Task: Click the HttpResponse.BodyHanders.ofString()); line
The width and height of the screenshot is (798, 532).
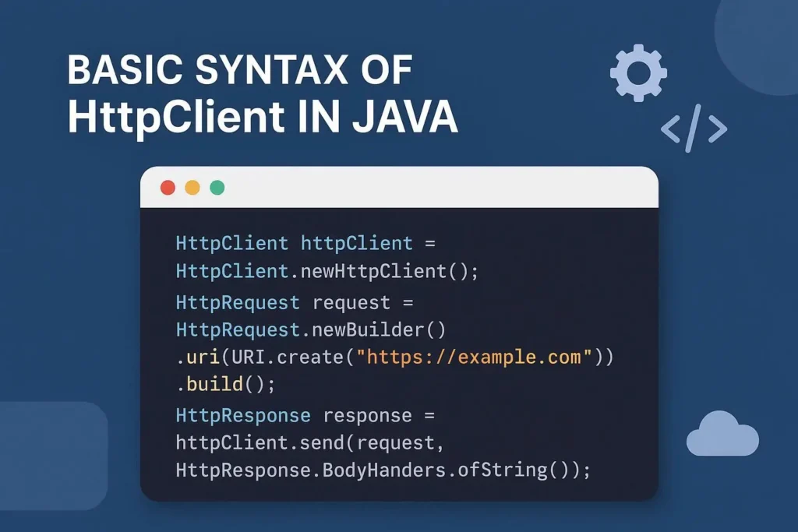Action: 383,470
